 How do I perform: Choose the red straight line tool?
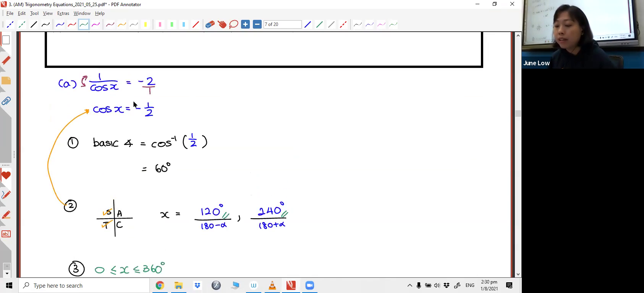pos(196,24)
